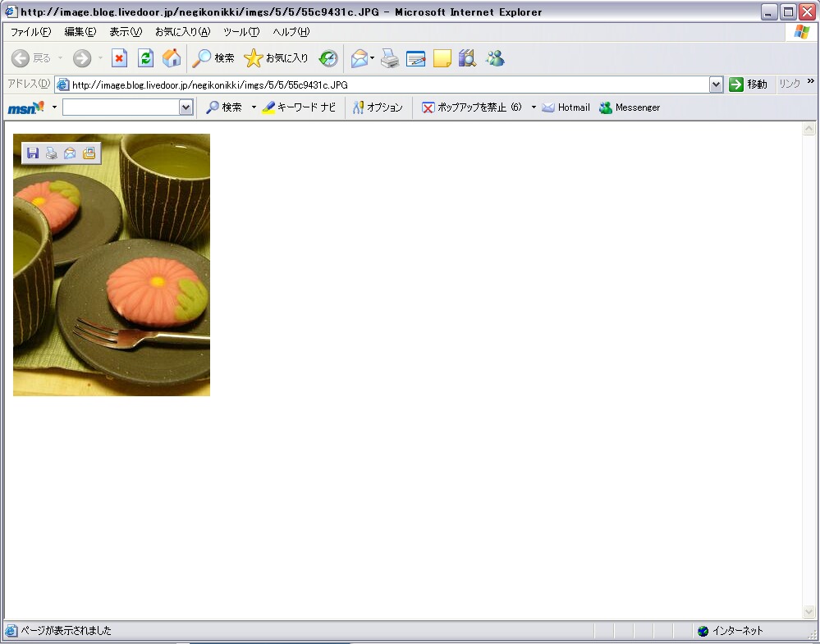Open the Search (検索) pane in main toolbar
This screenshot has height=644, width=820.
click(x=213, y=58)
